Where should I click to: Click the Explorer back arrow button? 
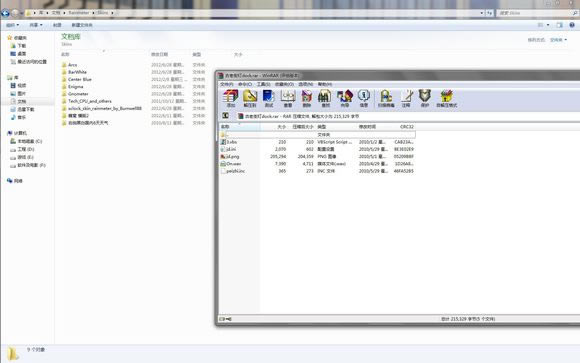tap(5, 13)
